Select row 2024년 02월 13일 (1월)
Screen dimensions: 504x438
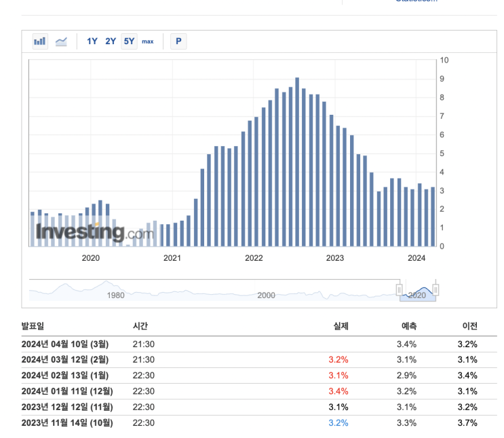pos(259,376)
